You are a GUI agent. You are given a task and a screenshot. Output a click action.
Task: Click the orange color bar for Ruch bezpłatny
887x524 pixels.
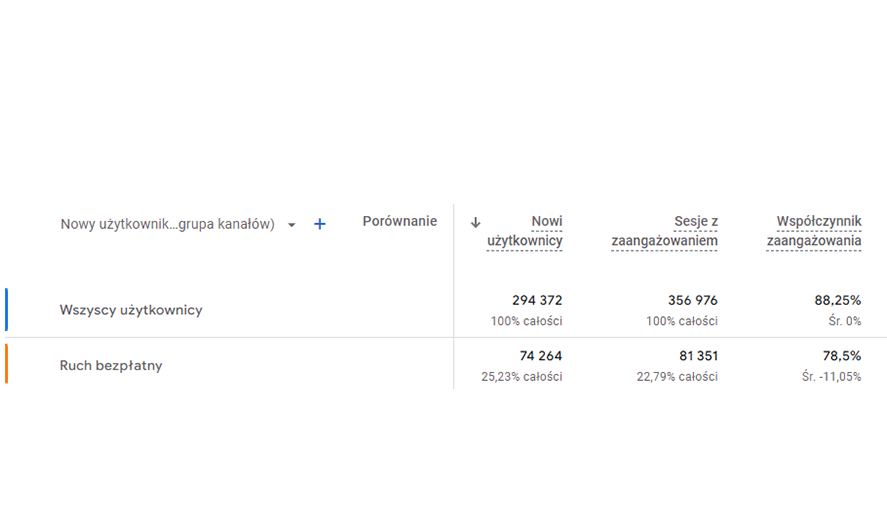coord(6,365)
